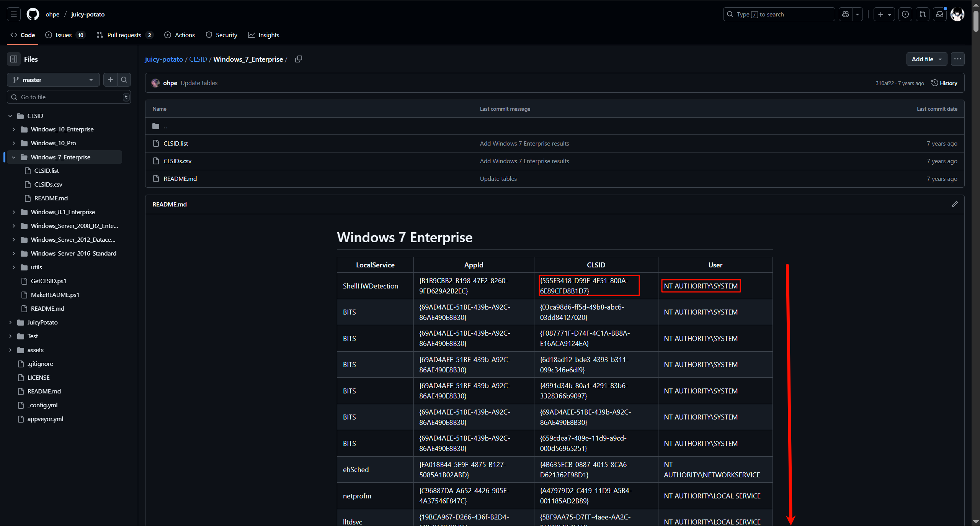Open the Add file dropdown
This screenshot has height=526, width=980.
pyautogui.click(x=926, y=59)
